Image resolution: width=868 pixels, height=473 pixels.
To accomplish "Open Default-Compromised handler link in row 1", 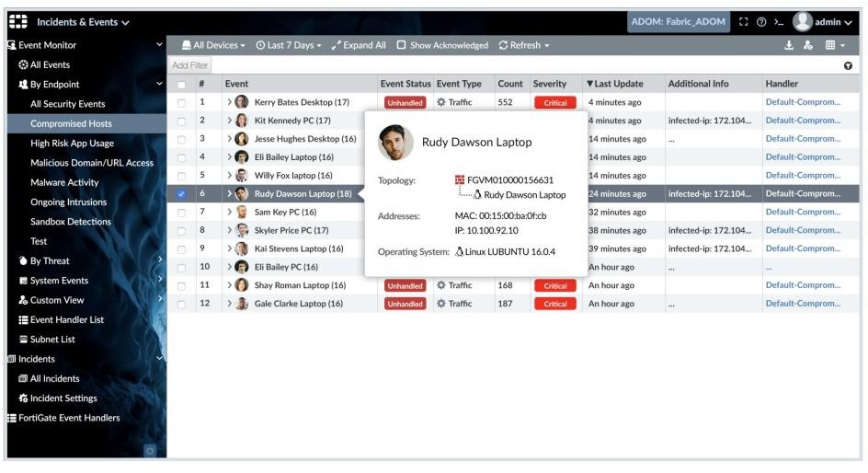I will [x=803, y=102].
